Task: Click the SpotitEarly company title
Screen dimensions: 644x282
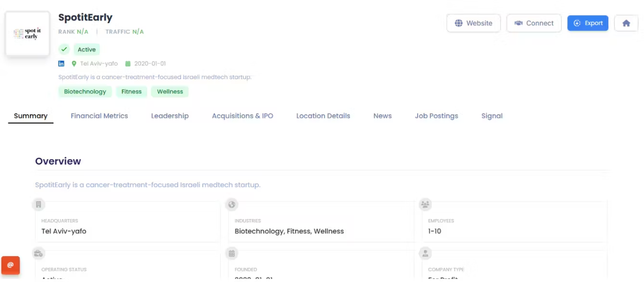Action: 85,17
